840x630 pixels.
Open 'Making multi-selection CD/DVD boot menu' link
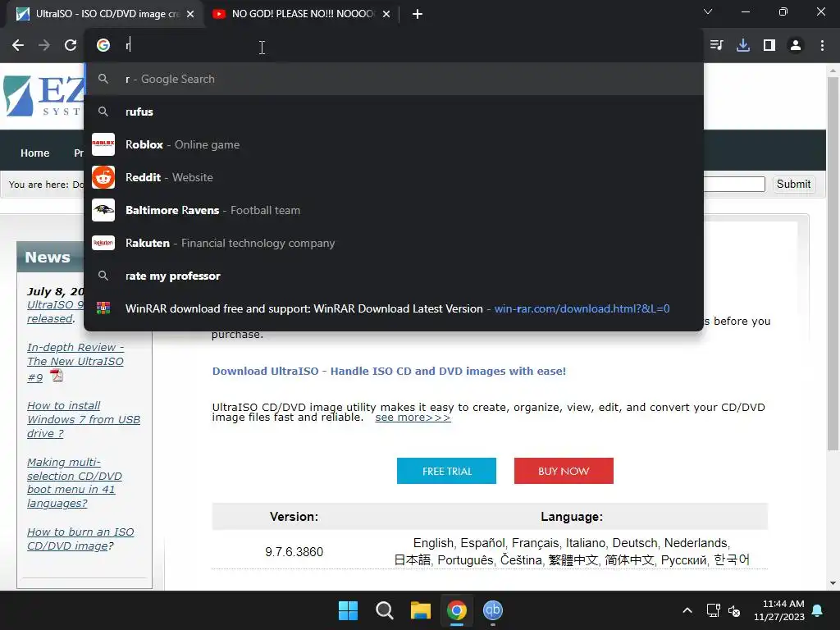(74, 482)
